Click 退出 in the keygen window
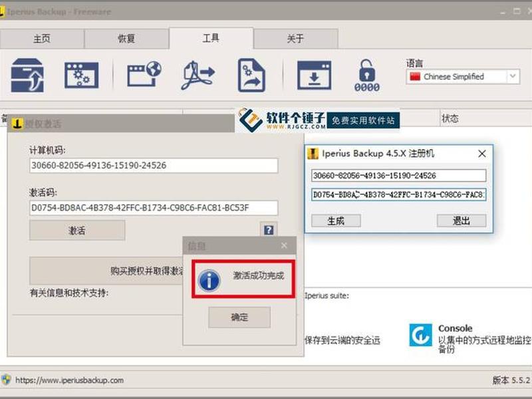Image resolution: width=532 pixels, height=399 pixels. [462, 221]
